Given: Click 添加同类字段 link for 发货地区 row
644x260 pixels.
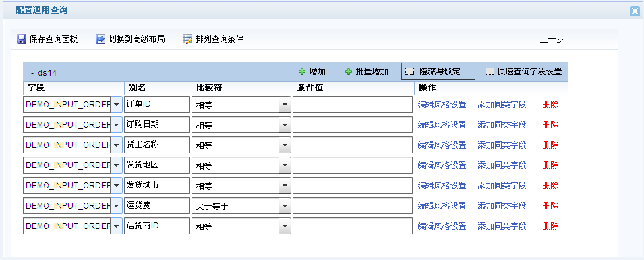Looking at the screenshot, I should [502, 165].
